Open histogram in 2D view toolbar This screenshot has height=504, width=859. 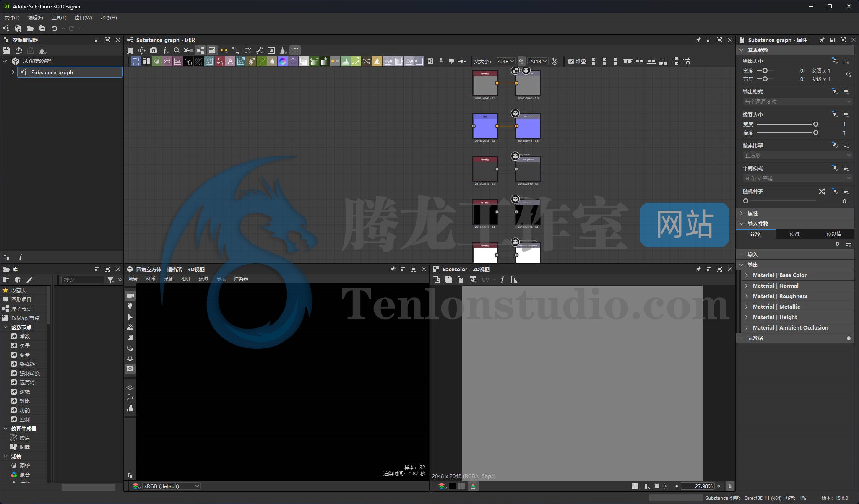[x=514, y=280]
